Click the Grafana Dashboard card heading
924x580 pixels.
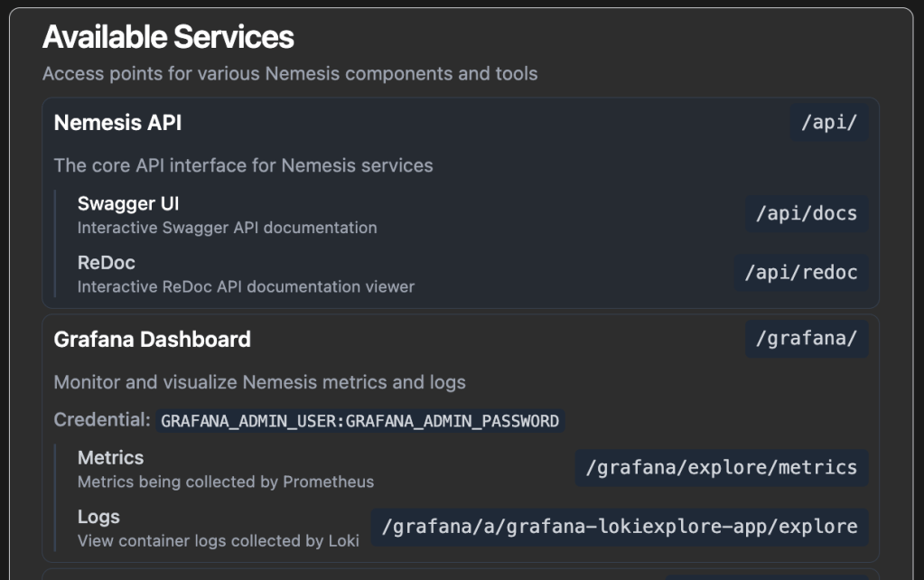tap(152, 340)
